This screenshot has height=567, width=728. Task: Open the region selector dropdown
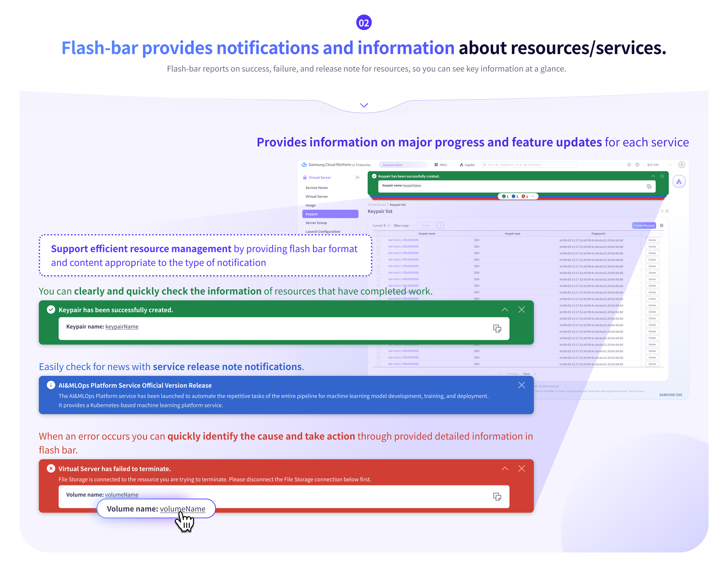659,165
